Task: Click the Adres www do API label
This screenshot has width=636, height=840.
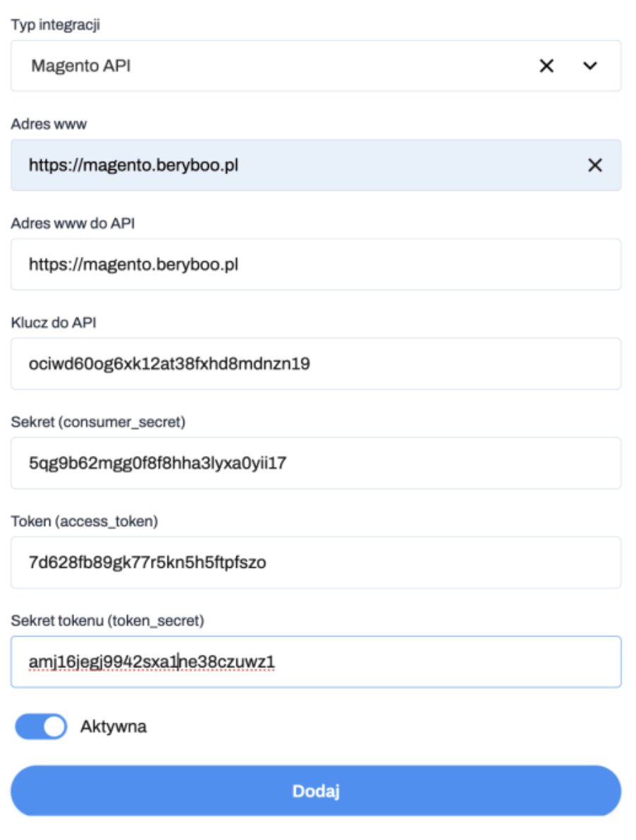Action: [x=73, y=223]
